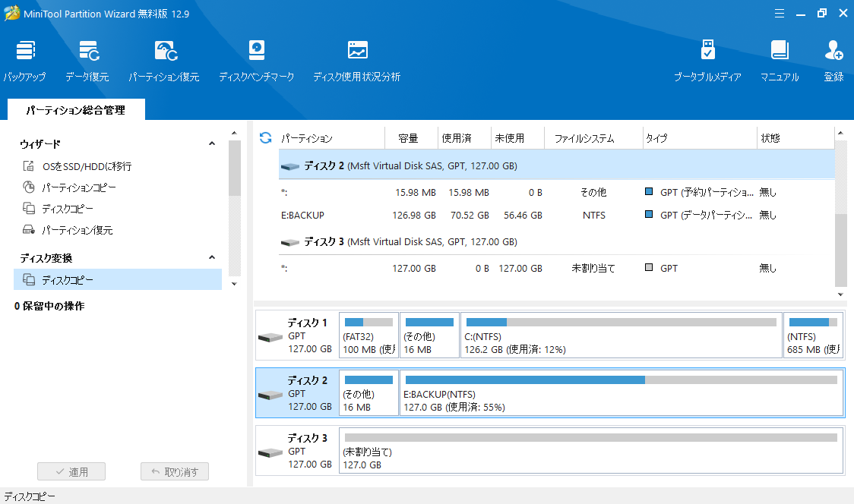854x504 pixels.
Task: Click blue type swatch of E:BACKUP row
Action: click(x=649, y=215)
